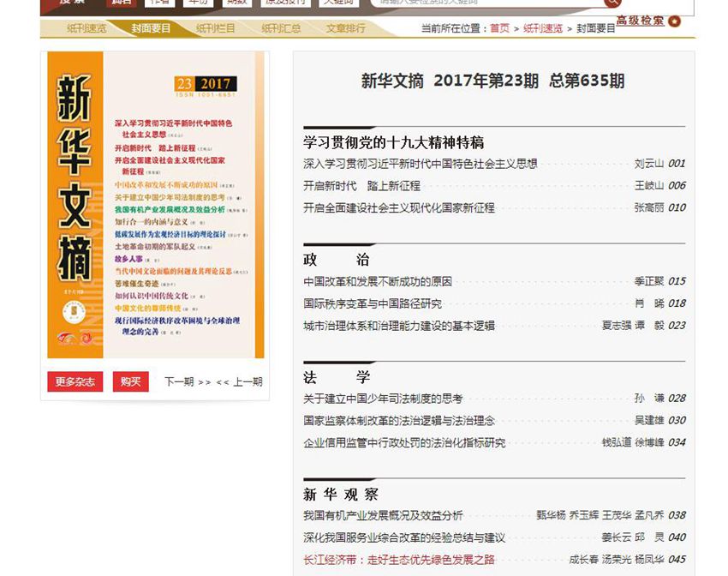Click author names 姜长云 邱灵
This screenshot has width=728, height=576.
click(633, 538)
